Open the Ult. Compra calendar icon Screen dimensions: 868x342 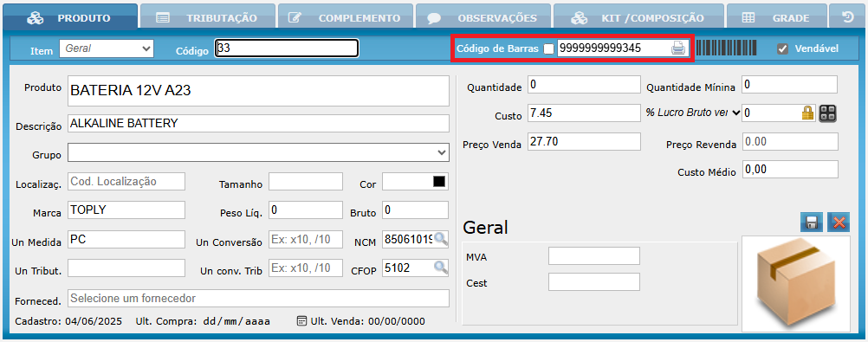301,321
